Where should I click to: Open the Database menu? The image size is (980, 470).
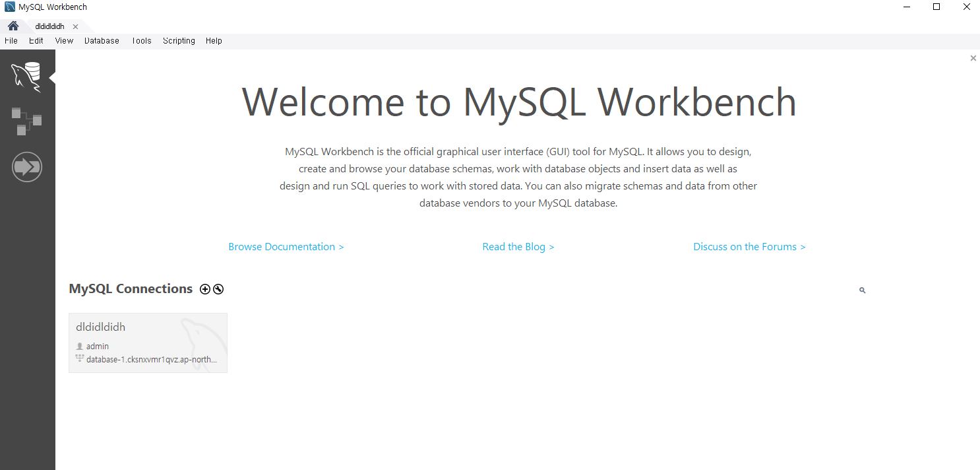click(102, 40)
